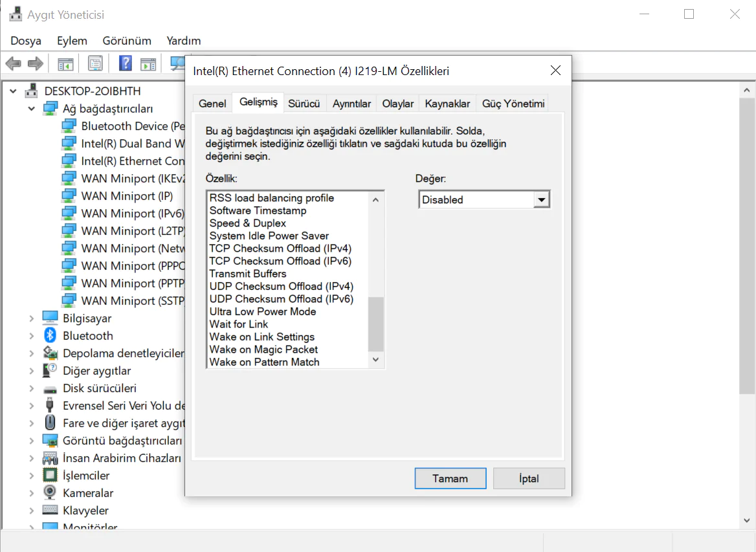Click the show/hide console tree icon
Screen dimensions: 756x552
click(x=65, y=63)
